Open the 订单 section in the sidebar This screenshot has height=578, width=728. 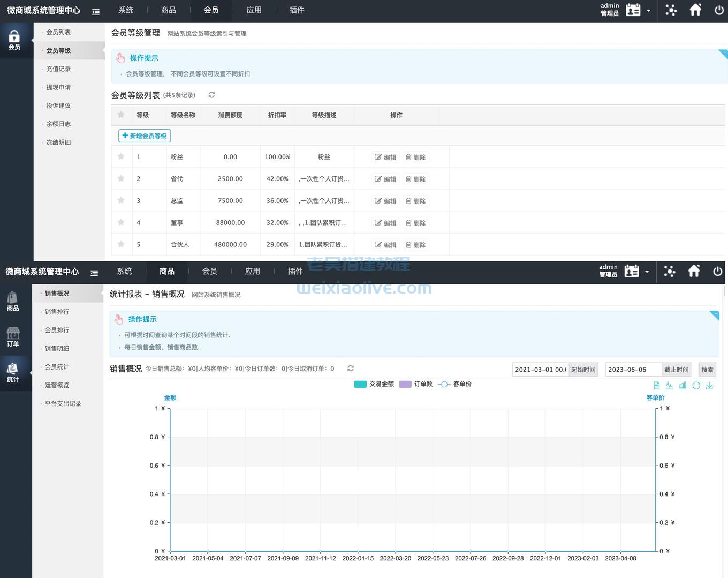coord(13,337)
